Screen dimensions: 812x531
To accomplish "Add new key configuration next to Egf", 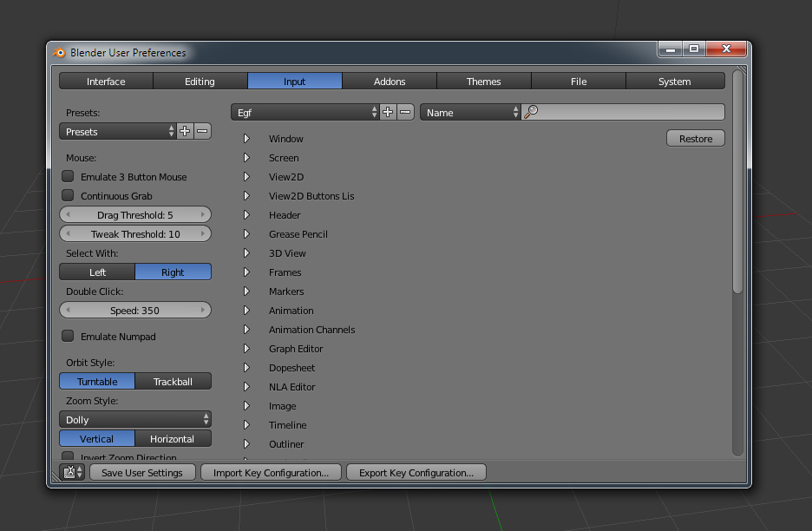I will click(x=388, y=113).
